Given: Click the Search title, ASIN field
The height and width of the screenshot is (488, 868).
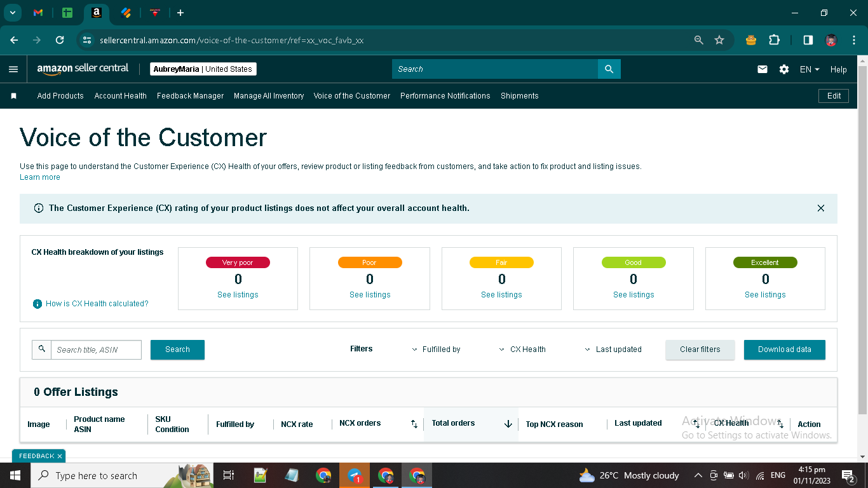Looking at the screenshot, I should (96, 349).
